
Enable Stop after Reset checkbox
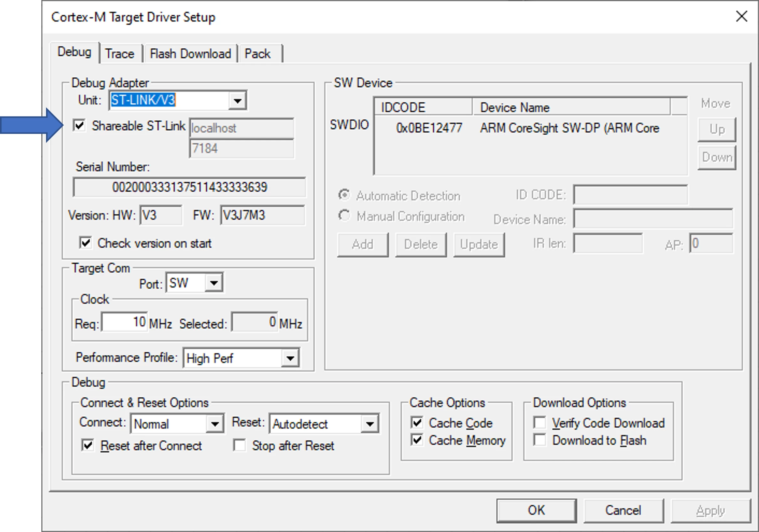[x=239, y=445]
